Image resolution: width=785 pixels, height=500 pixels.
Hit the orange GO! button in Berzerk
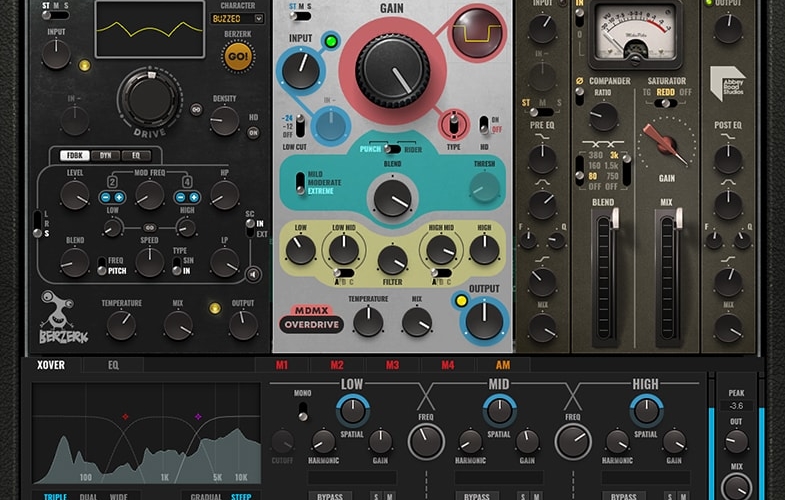(238, 56)
